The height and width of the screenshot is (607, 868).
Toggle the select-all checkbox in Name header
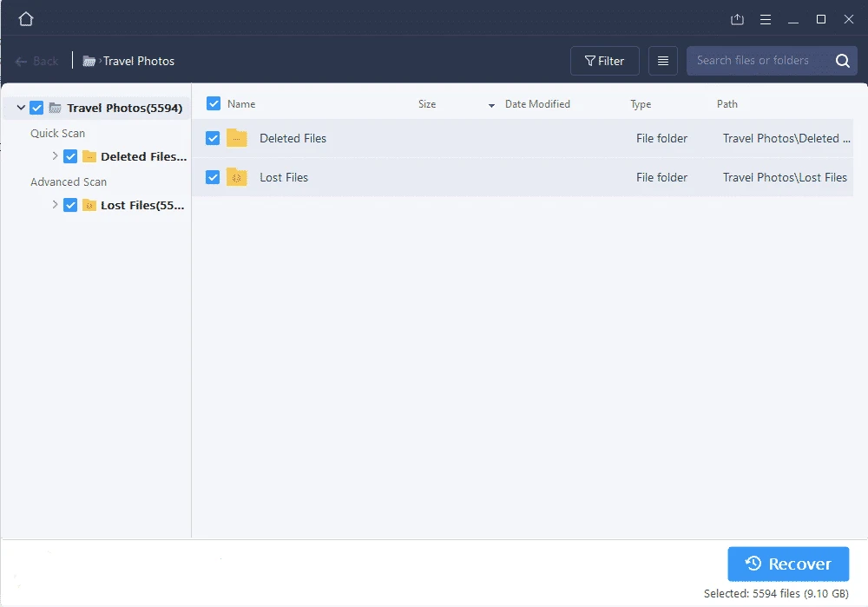pyautogui.click(x=213, y=102)
